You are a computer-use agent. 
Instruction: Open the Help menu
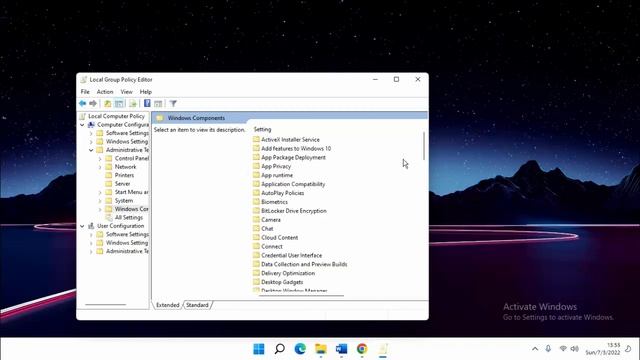(146, 92)
